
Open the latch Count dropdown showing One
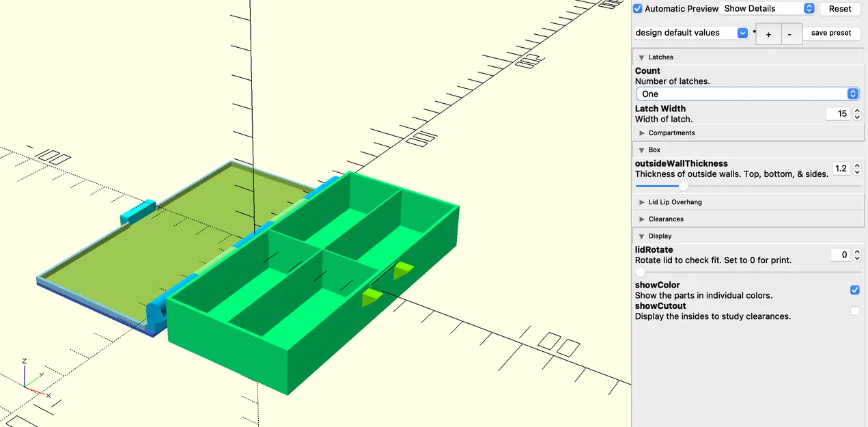[x=747, y=94]
